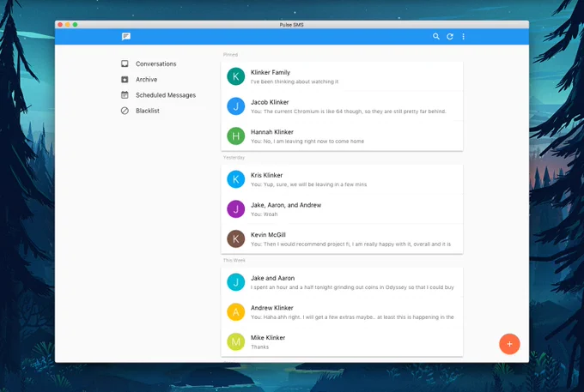This screenshot has width=584, height=392.
Task: Click the preview recommending project fi
Action: coord(350,244)
